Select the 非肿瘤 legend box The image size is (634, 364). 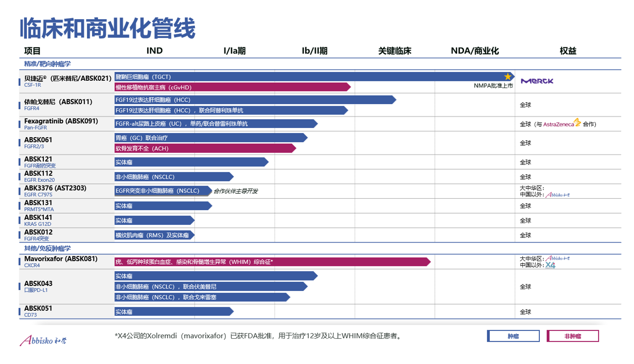572,336
